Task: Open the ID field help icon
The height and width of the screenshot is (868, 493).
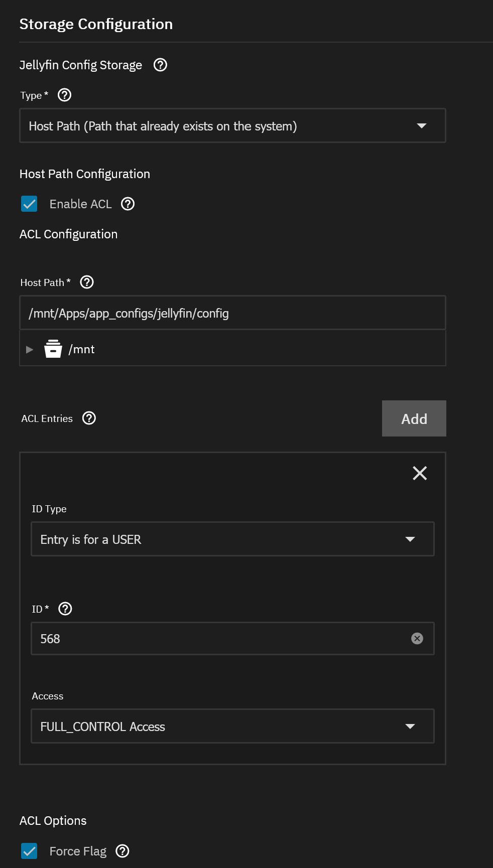Action: coord(65,609)
